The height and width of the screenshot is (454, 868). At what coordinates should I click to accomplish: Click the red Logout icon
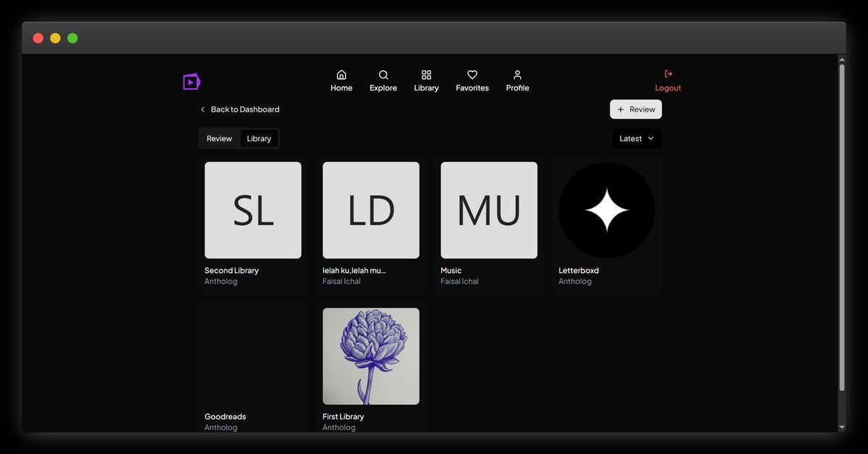[x=668, y=74]
